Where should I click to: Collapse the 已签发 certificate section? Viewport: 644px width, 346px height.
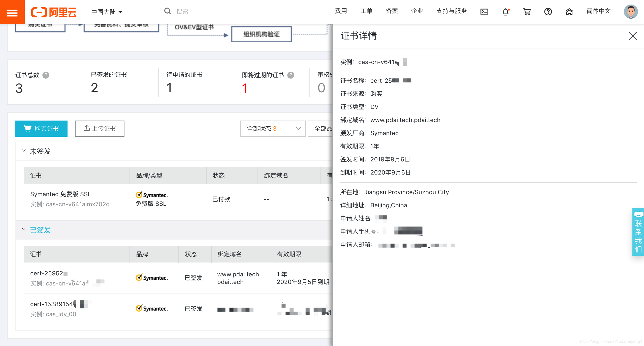[24, 229]
